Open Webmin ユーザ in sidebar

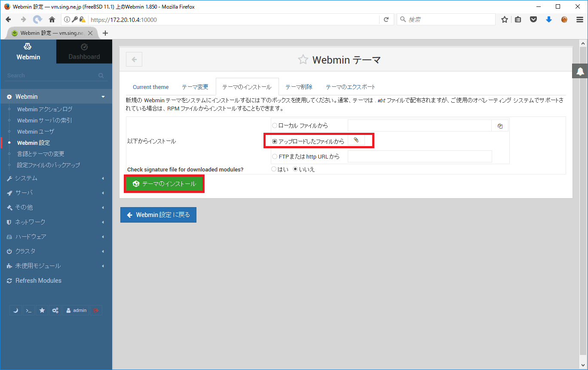click(36, 131)
